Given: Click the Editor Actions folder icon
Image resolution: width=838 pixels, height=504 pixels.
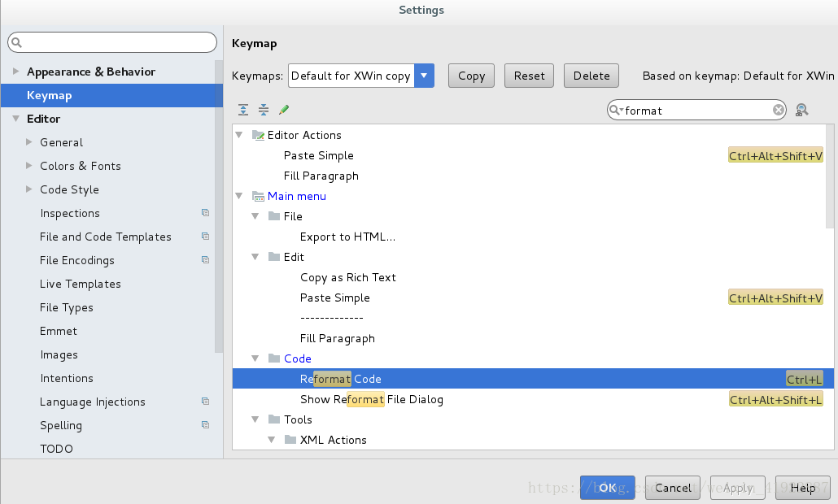Looking at the screenshot, I should coord(258,135).
